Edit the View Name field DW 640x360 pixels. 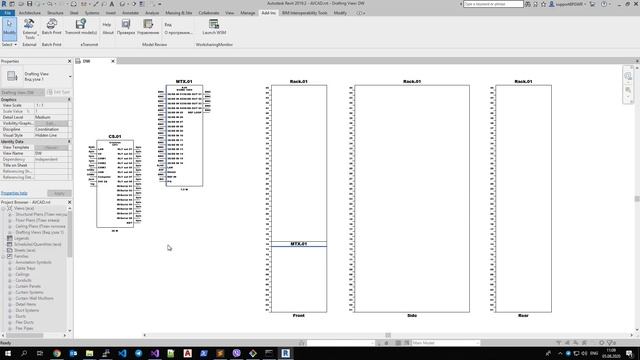coord(51,153)
